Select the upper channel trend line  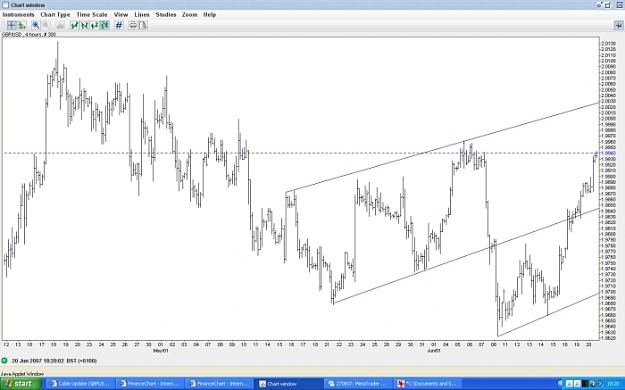(x=442, y=147)
